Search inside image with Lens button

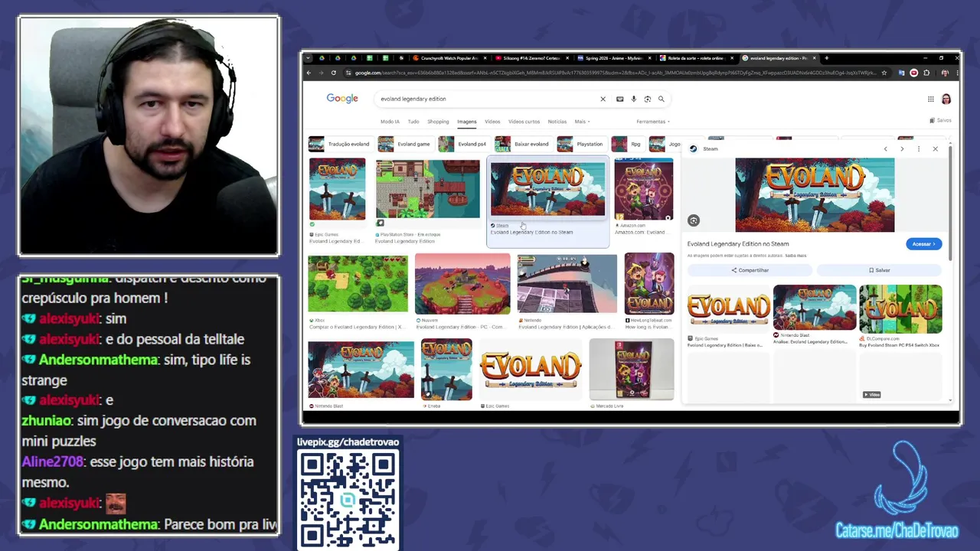pos(694,220)
